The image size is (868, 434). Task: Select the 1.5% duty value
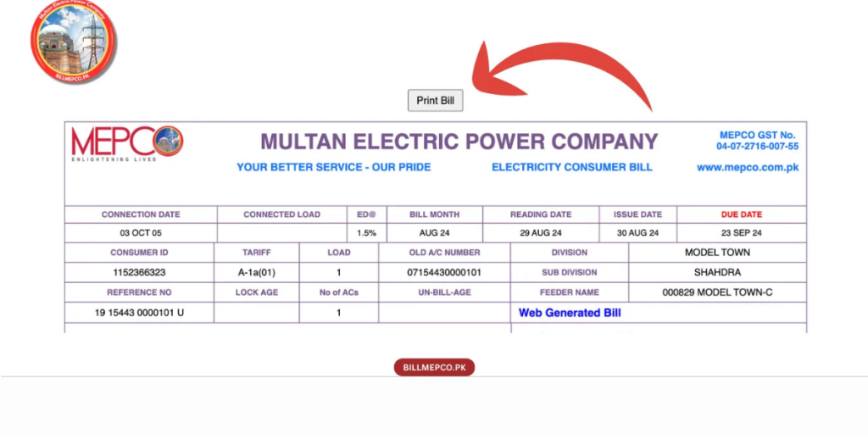(366, 233)
